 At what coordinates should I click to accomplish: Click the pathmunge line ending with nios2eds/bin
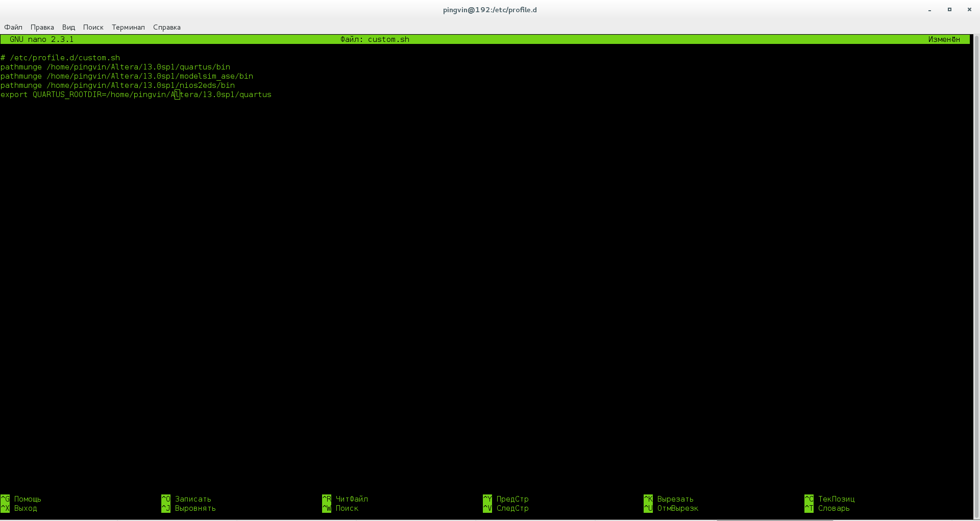tap(117, 85)
